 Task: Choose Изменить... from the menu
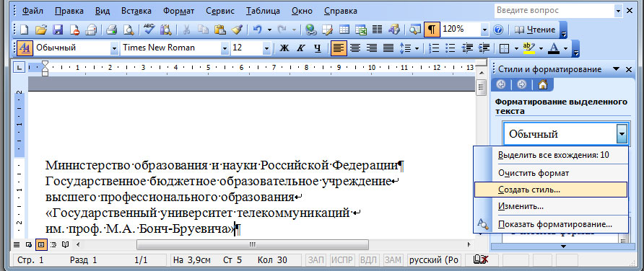pyautogui.click(x=550, y=206)
